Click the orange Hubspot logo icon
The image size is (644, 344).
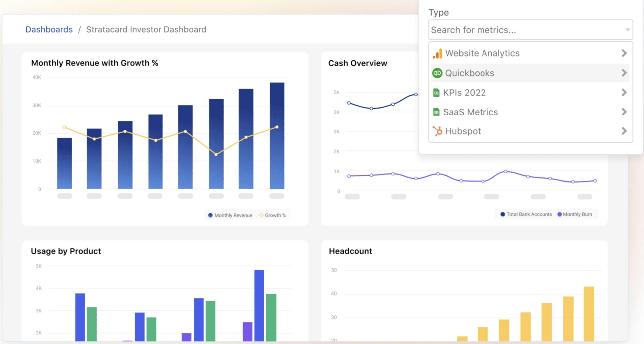pyautogui.click(x=437, y=131)
